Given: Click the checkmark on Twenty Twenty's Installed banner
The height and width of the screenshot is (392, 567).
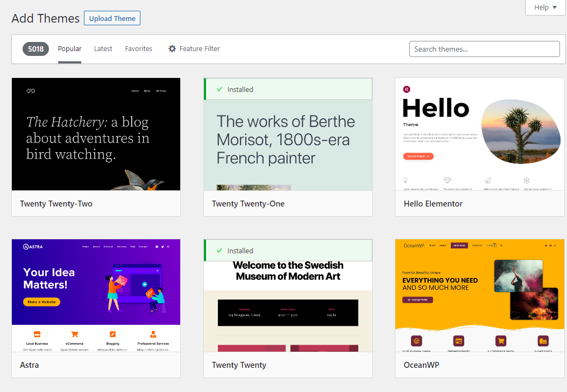Looking at the screenshot, I should pyautogui.click(x=219, y=251).
